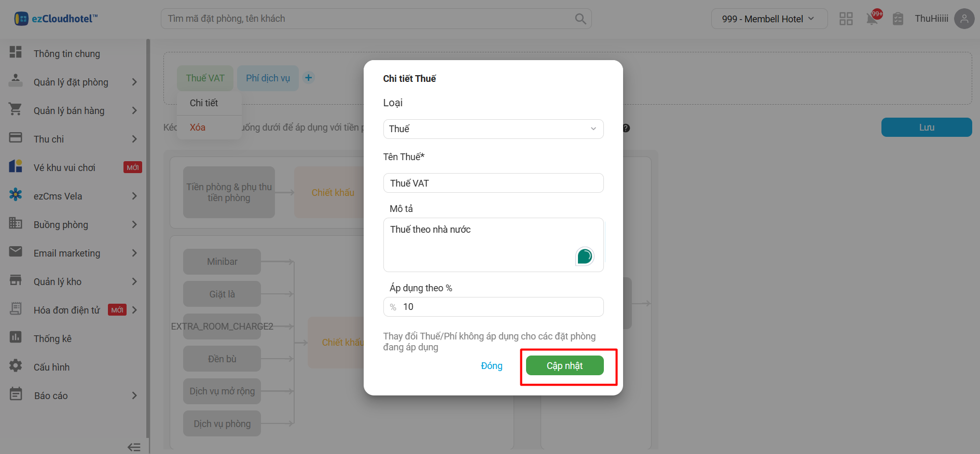This screenshot has height=454, width=980.
Task: Select Xóa from the context menu
Action: click(198, 127)
